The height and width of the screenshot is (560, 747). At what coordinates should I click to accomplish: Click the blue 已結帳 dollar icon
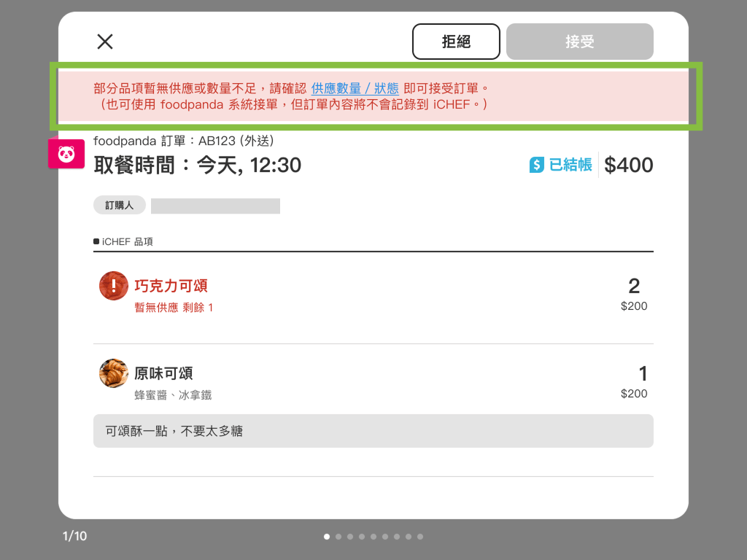click(537, 165)
